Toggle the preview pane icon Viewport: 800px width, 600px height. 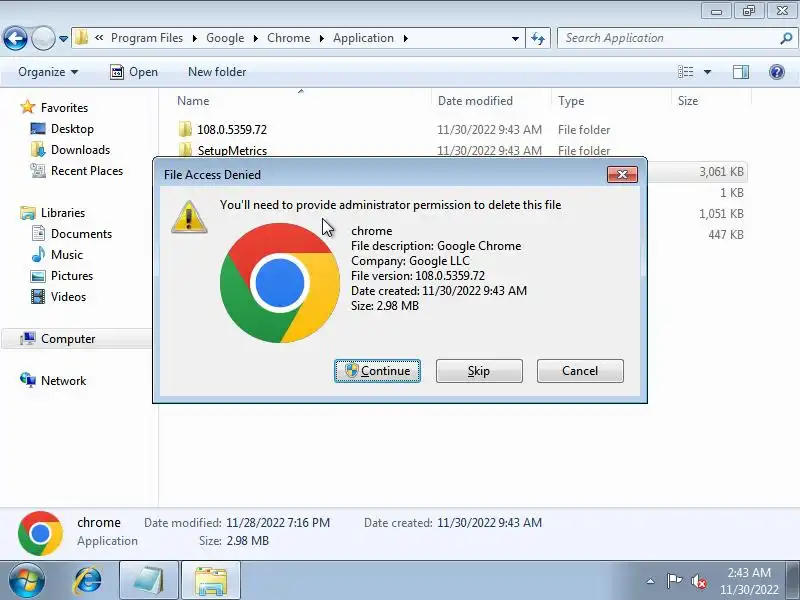(x=741, y=72)
